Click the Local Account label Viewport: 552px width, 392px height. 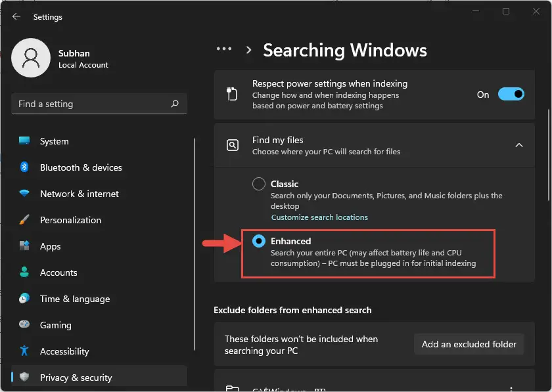[x=83, y=65]
